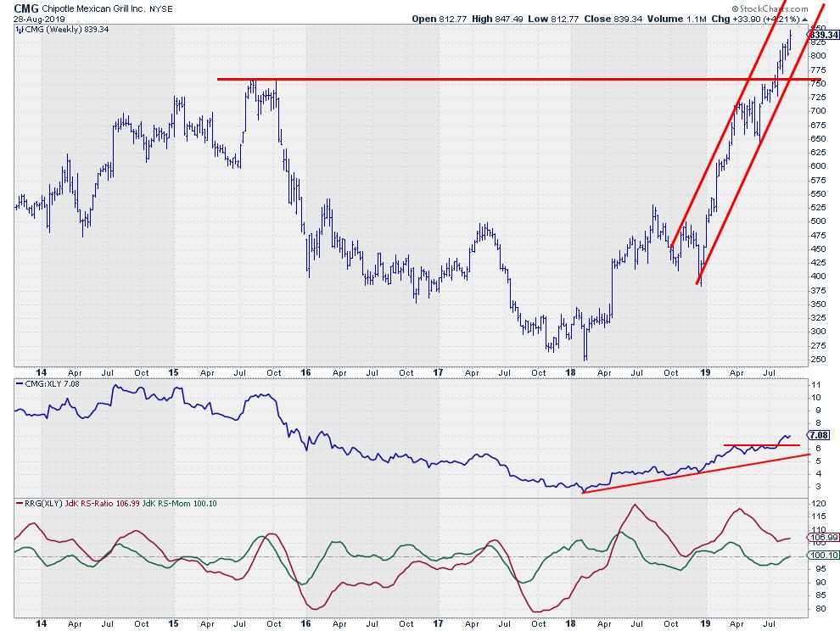Select the Open 812.77 value

pos(441,19)
